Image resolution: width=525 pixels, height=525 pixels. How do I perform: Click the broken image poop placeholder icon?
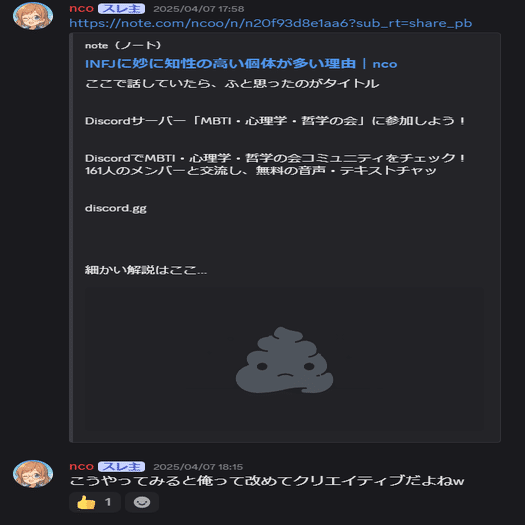(285, 360)
